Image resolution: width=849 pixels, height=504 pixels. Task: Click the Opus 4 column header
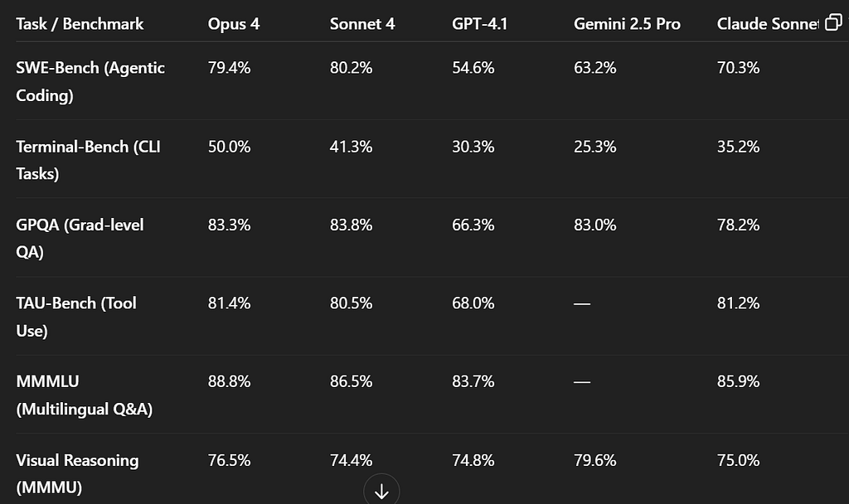tap(233, 24)
